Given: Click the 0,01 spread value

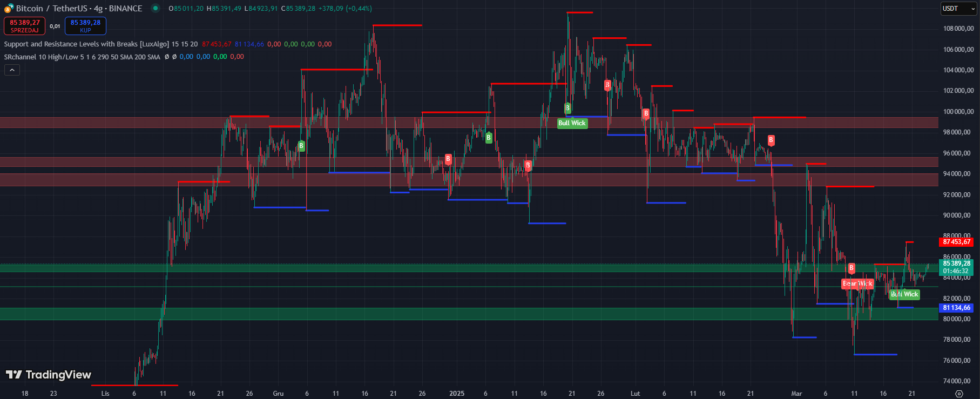Looking at the screenshot, I should point(55,26).
